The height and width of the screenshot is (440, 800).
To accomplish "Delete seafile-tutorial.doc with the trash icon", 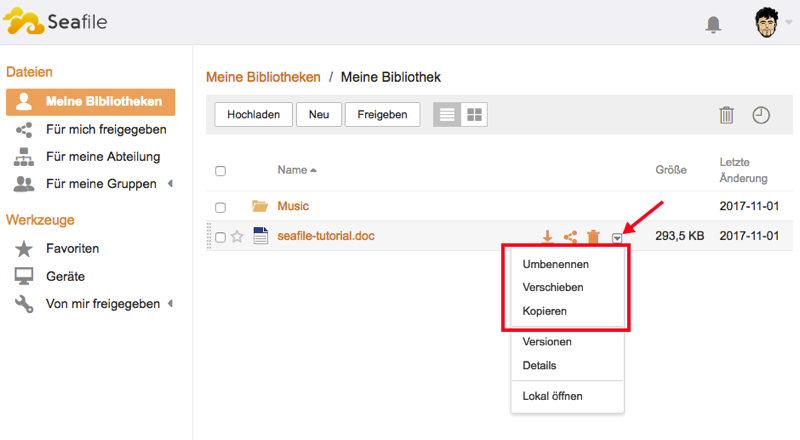I will (593, 237).
